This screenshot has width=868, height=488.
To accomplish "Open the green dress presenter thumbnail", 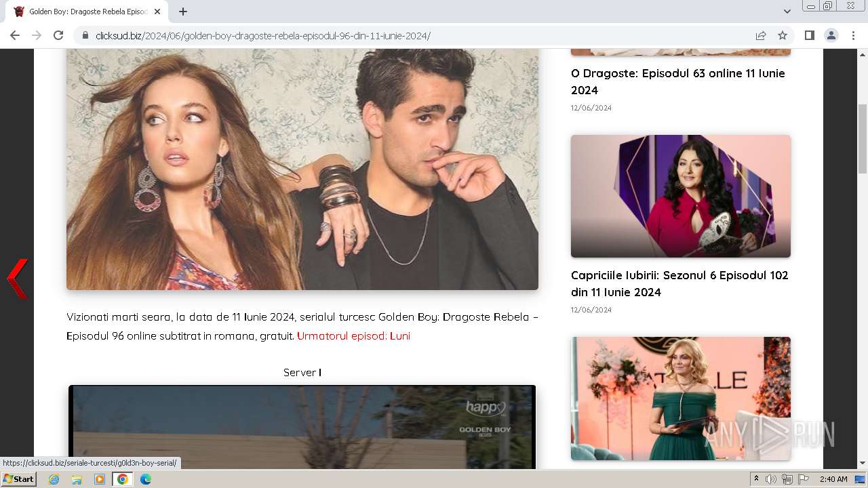I will tap(681, 399).
